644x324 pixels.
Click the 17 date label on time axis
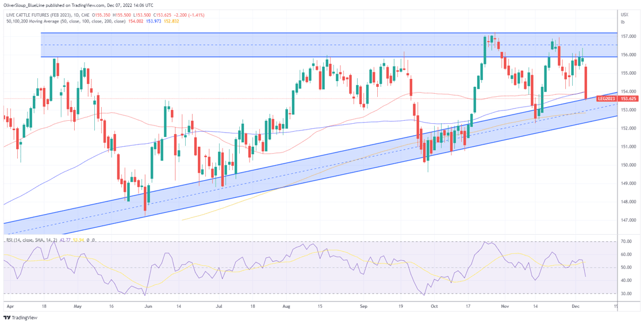pyautogui.click(x=467, y=307)
